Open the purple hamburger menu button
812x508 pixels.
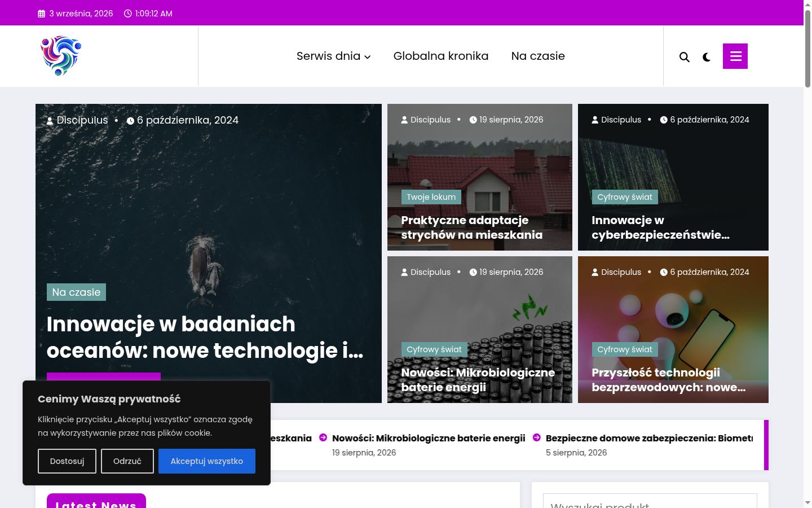[735, 56]
